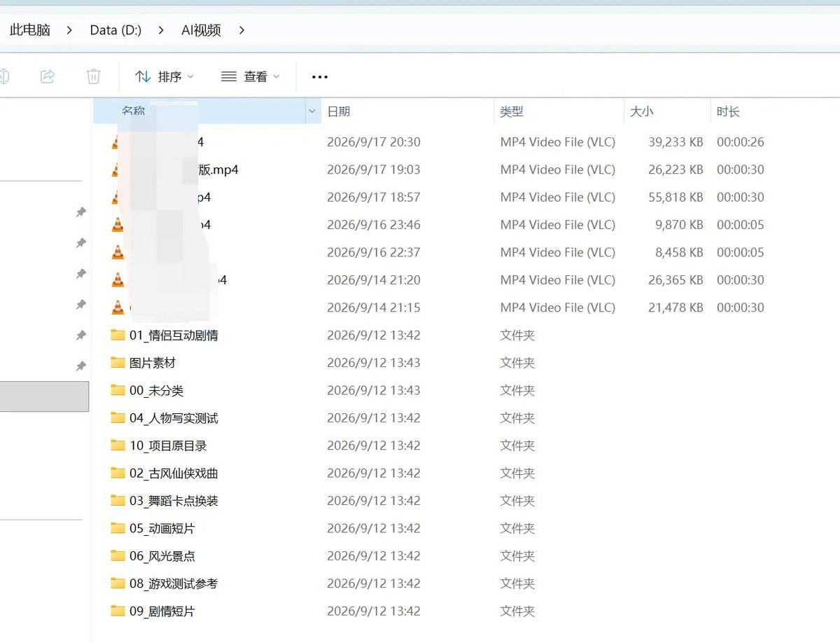Click date 2026/9/16 23:46
840x643 pixels.
tap(374, 225)
